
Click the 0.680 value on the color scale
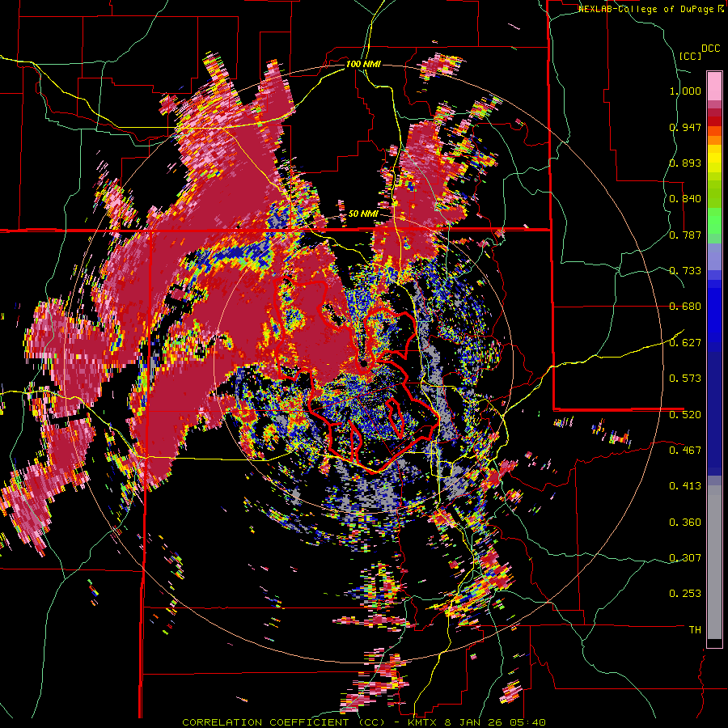click(x=685, y=307)
